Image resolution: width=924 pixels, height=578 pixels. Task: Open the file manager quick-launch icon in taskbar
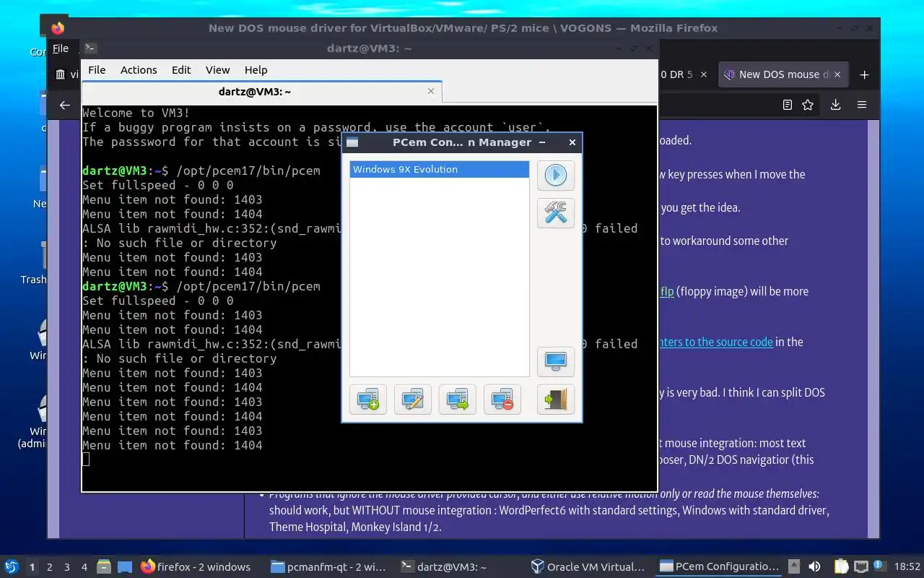[x=104, y=567]
